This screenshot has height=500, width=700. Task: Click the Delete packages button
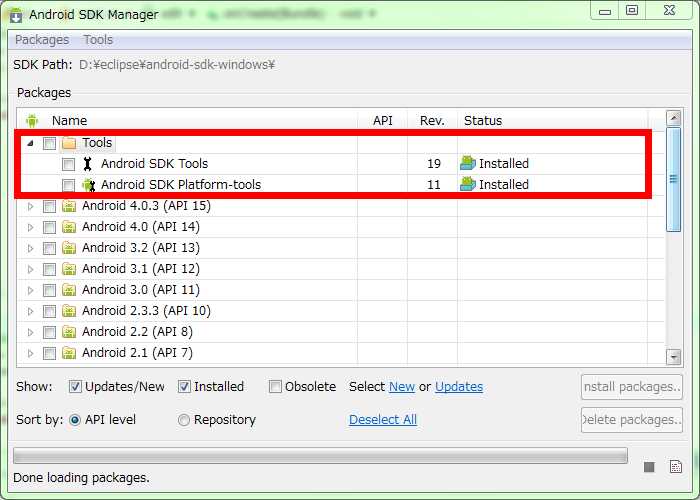tap(632, 420)
